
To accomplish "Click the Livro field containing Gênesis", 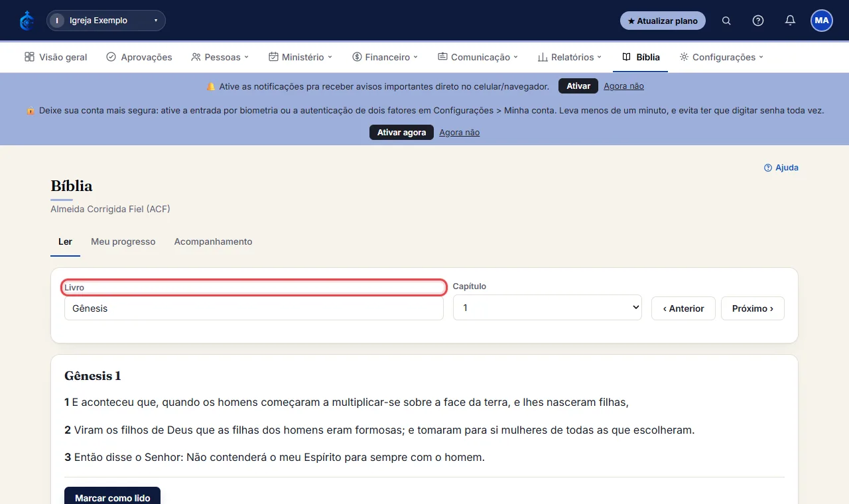I will click(253, 308).
